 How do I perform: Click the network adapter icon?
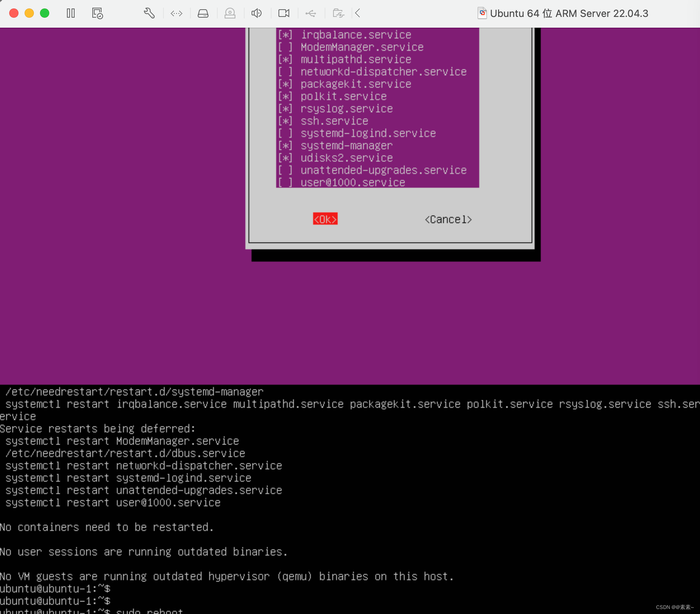coord(177,13)
